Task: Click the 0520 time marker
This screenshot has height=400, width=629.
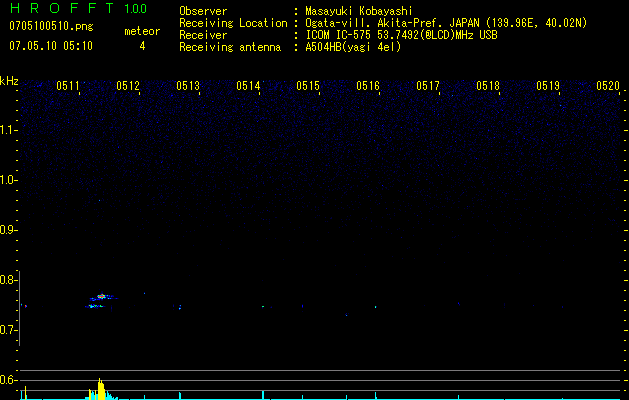Action: tap(608, 86)
